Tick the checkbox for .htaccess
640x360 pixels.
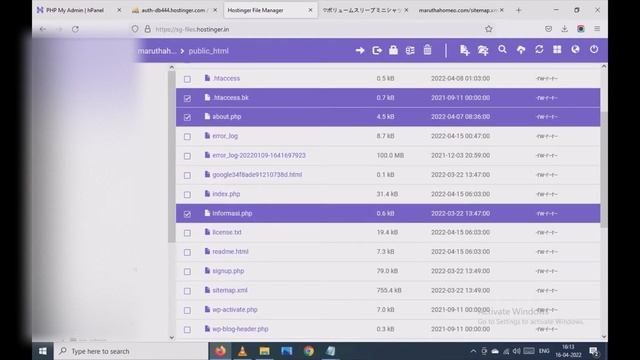[x=187, y=79]
